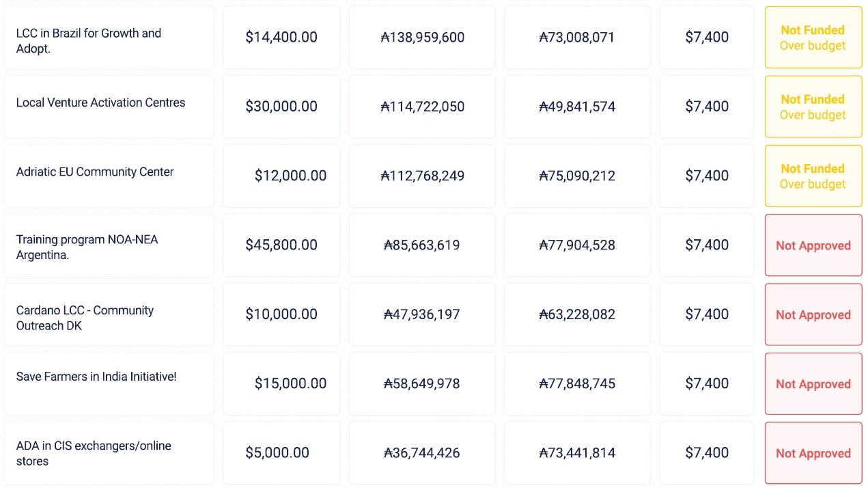Select the ₳58,649,978 cell
868x488 pixels.
click(x=422, y=383)
